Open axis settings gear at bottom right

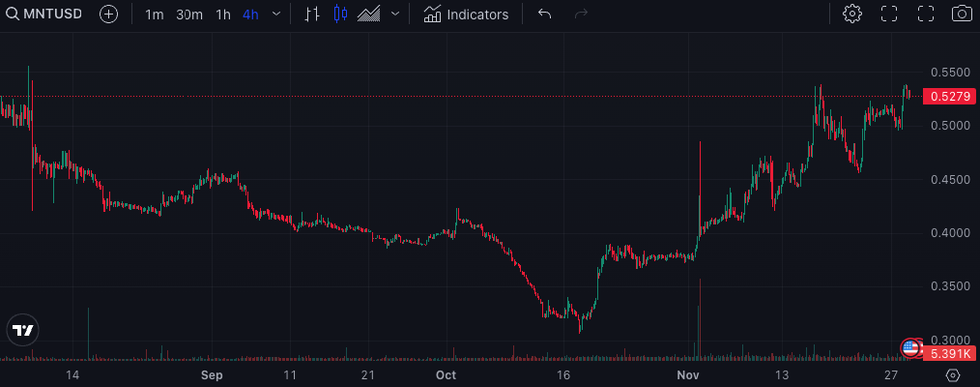(x=953, y=375)
